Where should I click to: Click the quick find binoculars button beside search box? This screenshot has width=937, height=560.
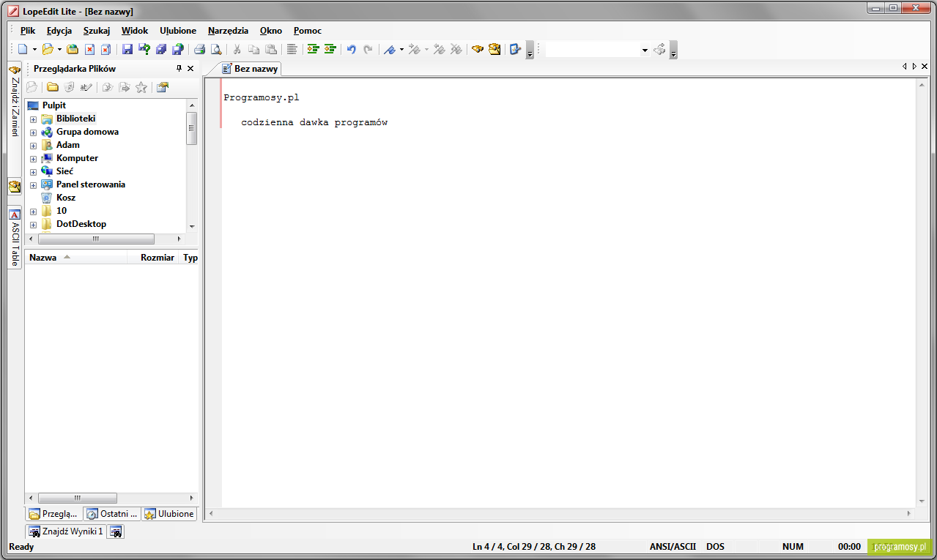tap(659, 49)
